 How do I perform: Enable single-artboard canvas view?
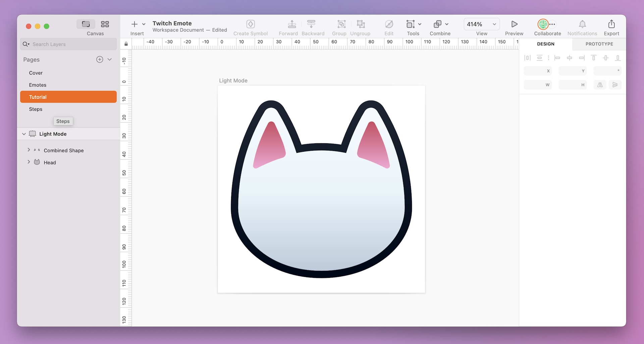[86, 24]
